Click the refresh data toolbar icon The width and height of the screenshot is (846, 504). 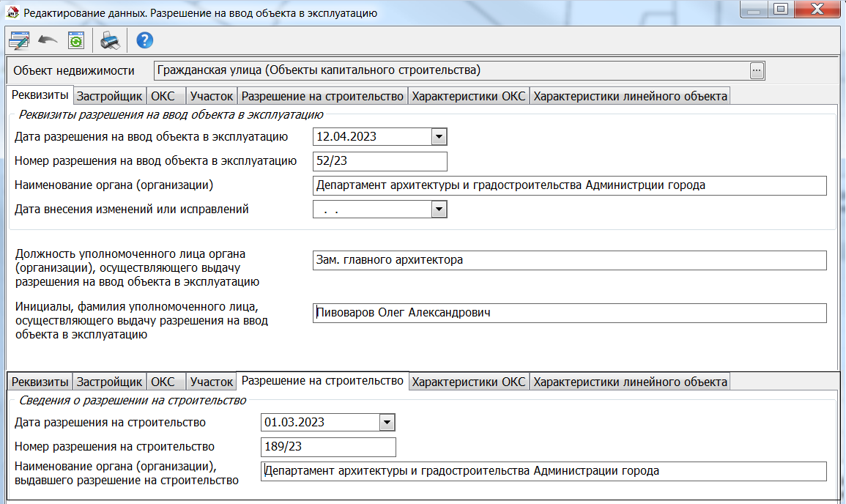coord(75,40)
